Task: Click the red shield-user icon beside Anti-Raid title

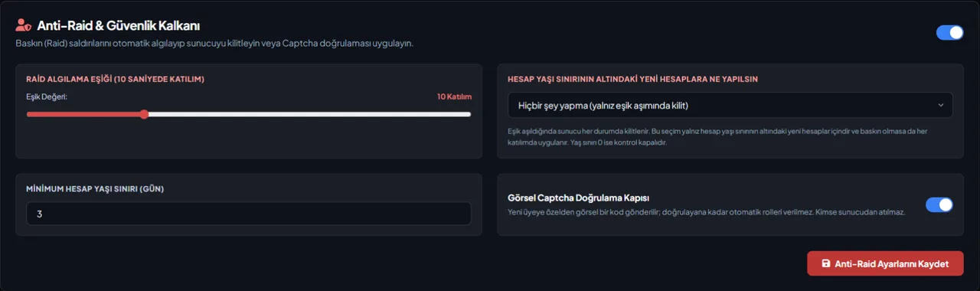Action: coord(23,25)
